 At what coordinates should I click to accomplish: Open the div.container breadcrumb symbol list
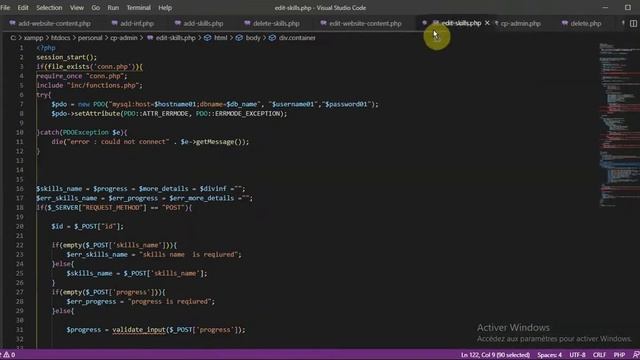tap(297, 38)
